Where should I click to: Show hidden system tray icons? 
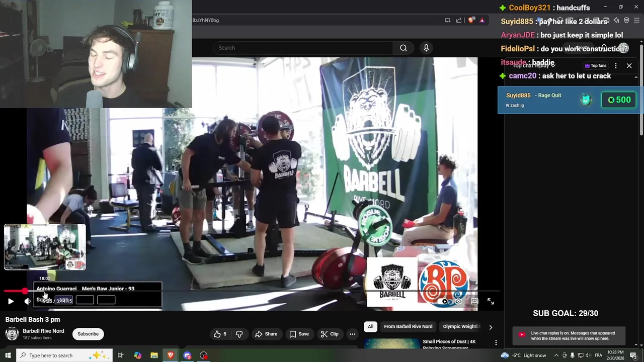point(556,355)
